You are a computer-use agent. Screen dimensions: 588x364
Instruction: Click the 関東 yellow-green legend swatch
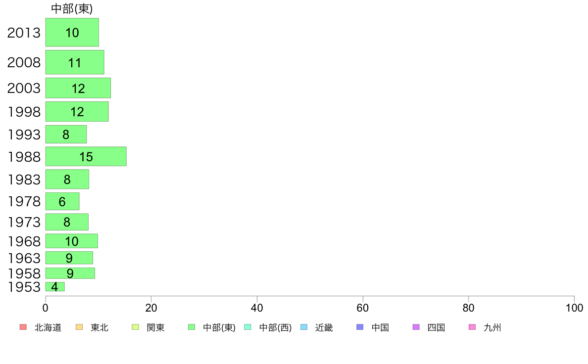point(136,327)
